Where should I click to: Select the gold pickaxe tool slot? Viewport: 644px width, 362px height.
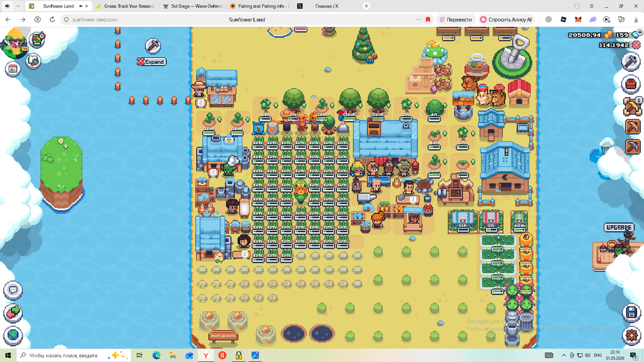(633, 106)
